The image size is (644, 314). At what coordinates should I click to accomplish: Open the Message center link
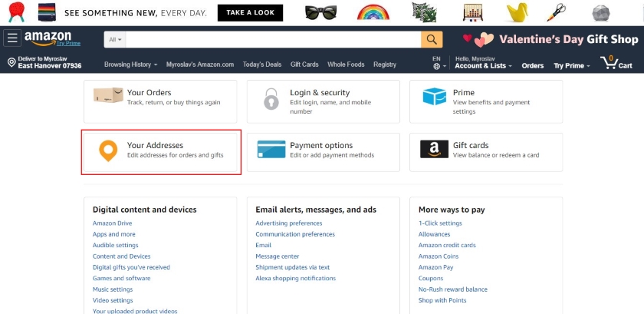coord(278,256)
